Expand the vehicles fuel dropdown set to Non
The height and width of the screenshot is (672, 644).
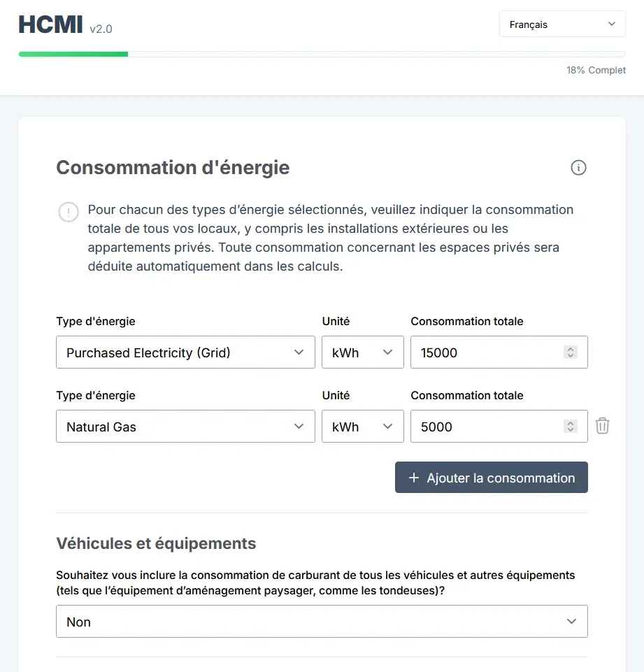click(x=322, y=622)
